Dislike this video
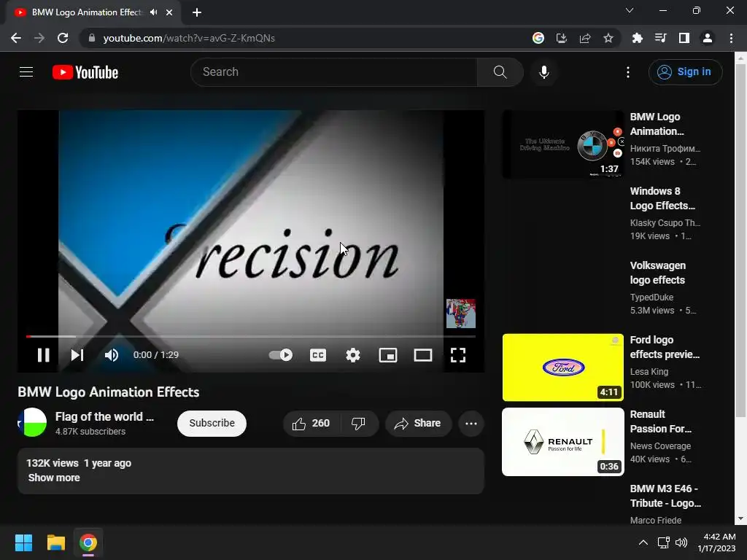Screen dimensions: 747x560 [x=358, y=424]
